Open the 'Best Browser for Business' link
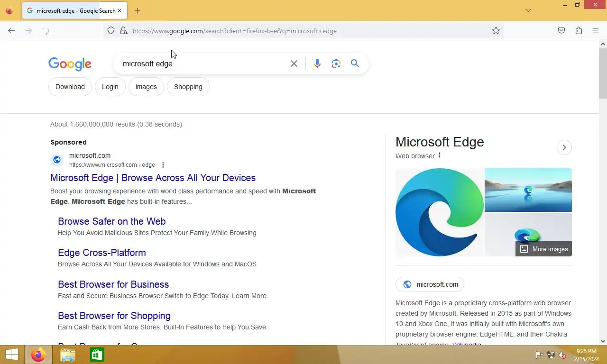607x364 pixels. pyautogui.click(x=113, y=284)
